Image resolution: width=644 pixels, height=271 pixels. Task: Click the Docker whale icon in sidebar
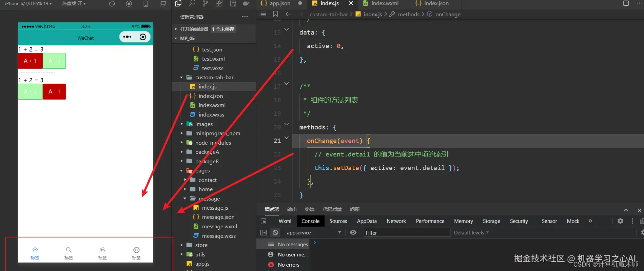[246, 3]
